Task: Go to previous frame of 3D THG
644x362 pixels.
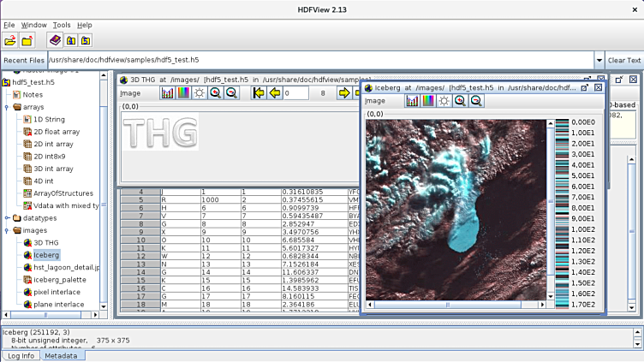Action: click(274, 93)
